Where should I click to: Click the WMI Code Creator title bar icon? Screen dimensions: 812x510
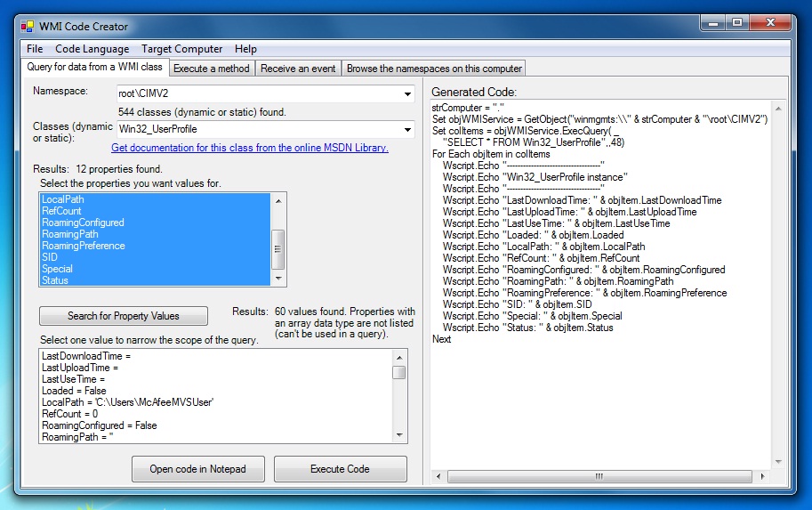click(27, 26)
